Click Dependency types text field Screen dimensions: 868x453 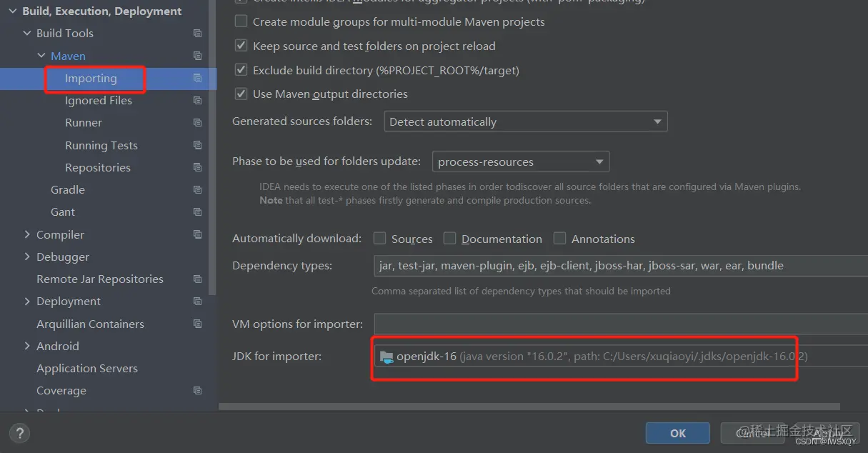[x=620, y=266]
